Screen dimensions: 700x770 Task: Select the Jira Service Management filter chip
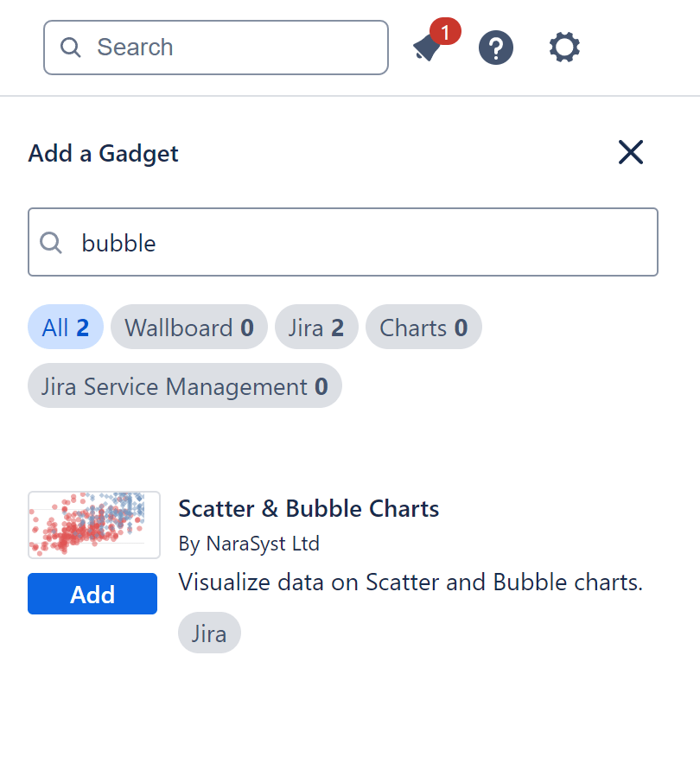pyautogui.click(x=184, y=385)
